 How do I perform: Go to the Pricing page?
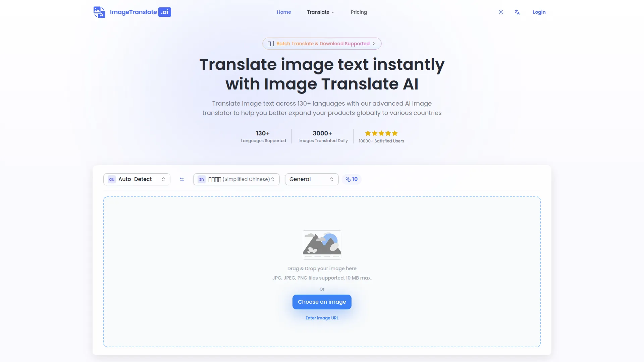click(x=359, y=12)
